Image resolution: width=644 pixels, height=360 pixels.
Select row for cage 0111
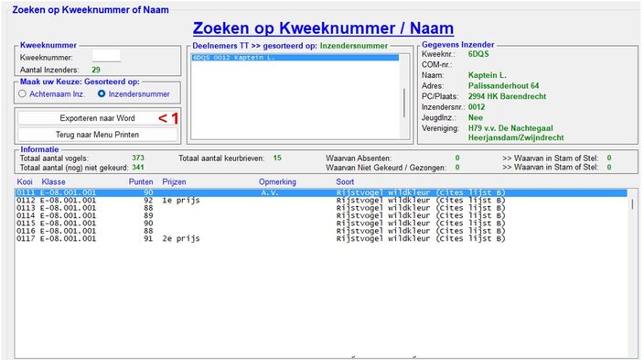(x=321, y=192)
